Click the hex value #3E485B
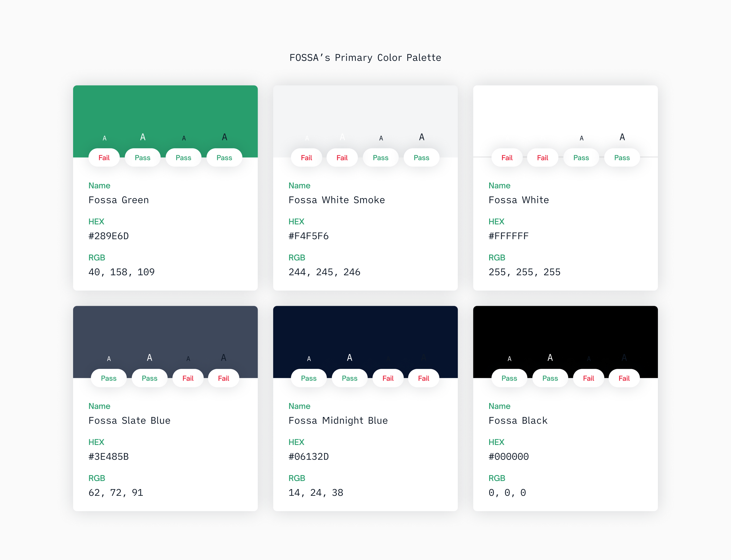731x560 pixels. tap(109, 457)
